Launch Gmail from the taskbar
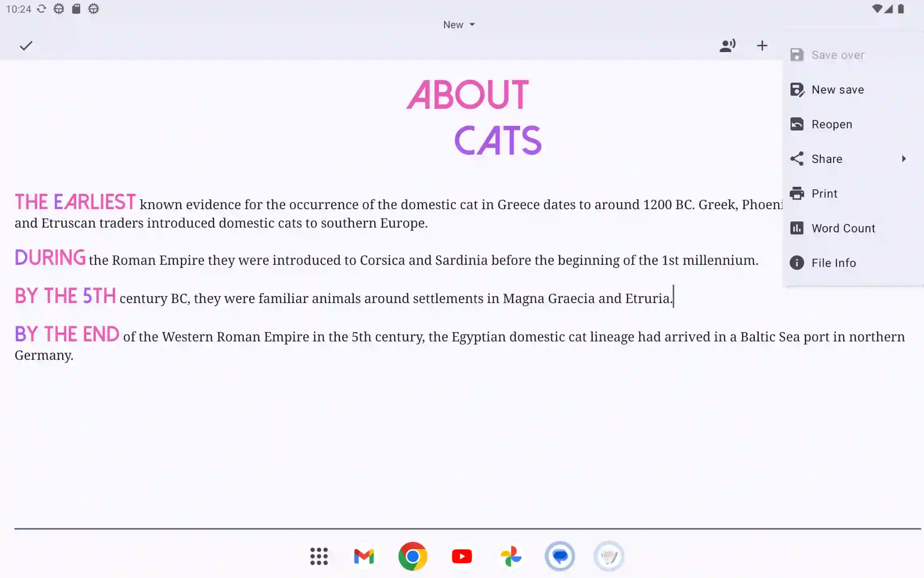Screen dimensions: 924x578 click(x=364, y=556)
